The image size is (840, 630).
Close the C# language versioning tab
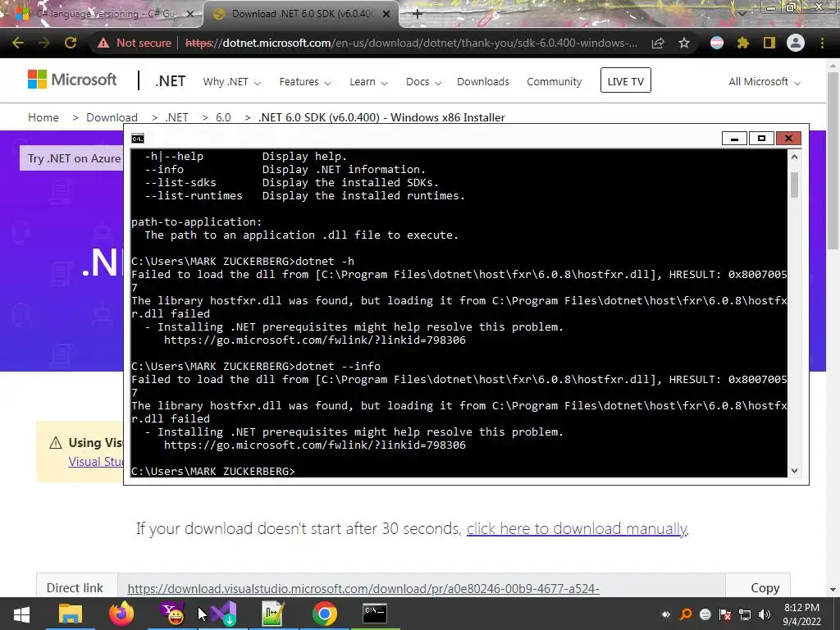190,14
